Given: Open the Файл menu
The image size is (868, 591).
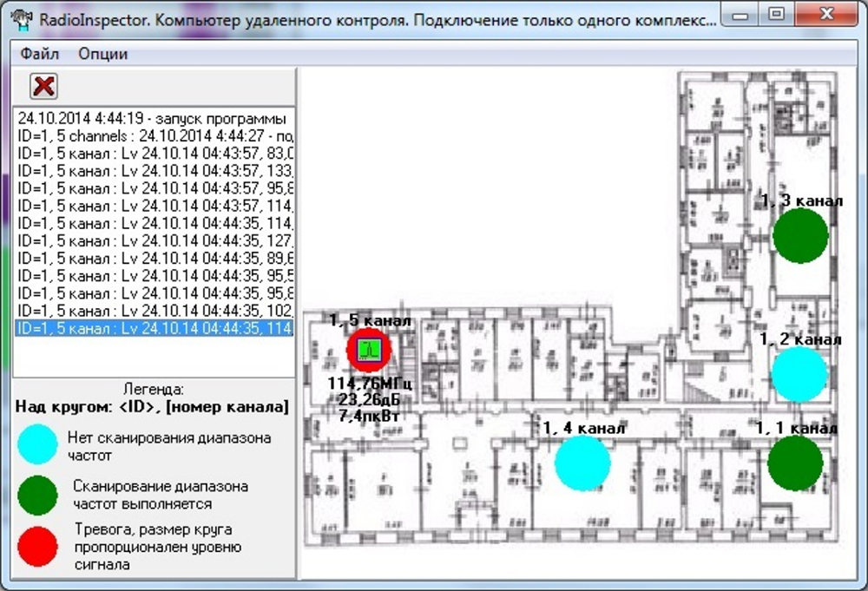Looking at the screenshot, I should [x=39, y=54].
